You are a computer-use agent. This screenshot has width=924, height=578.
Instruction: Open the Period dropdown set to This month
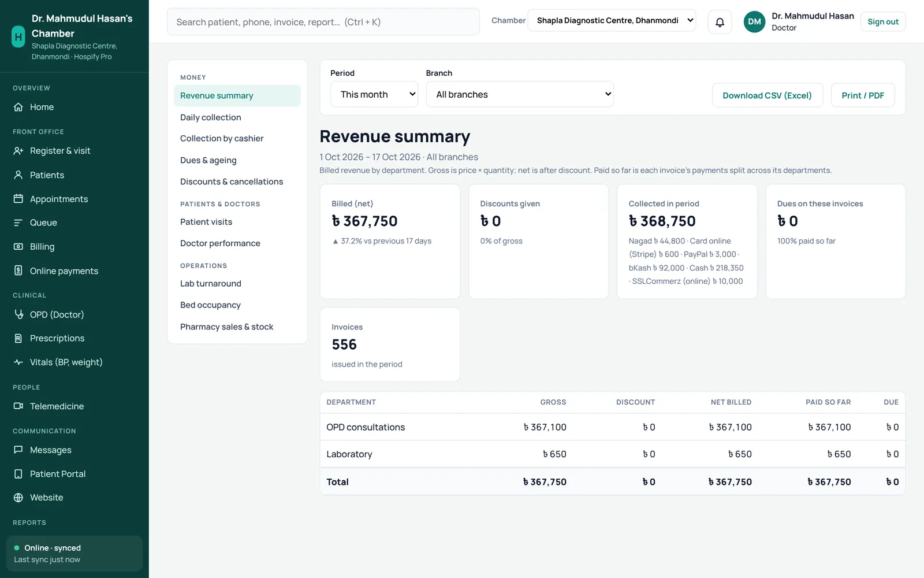point(374,94)
